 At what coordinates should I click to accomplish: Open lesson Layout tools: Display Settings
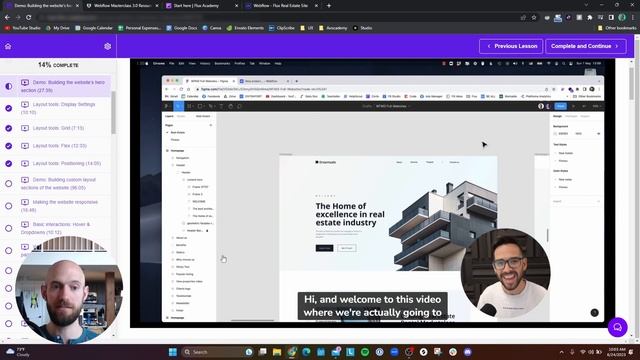(56, 108)
